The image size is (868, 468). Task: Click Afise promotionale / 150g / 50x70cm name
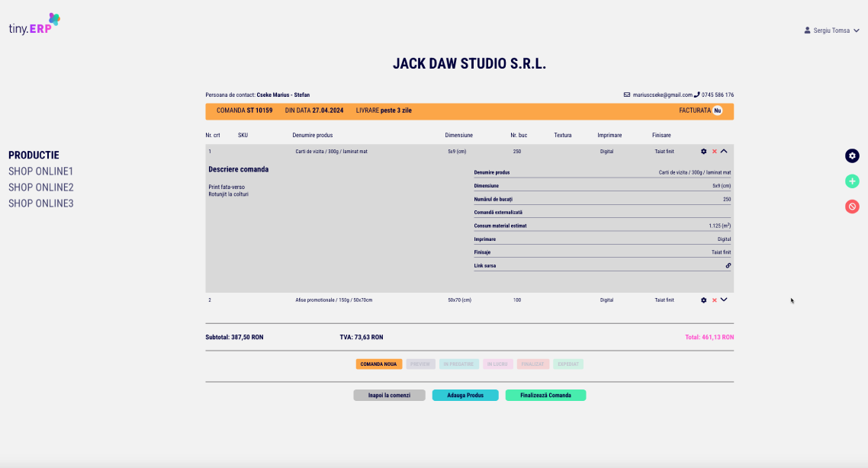[334, 300]
